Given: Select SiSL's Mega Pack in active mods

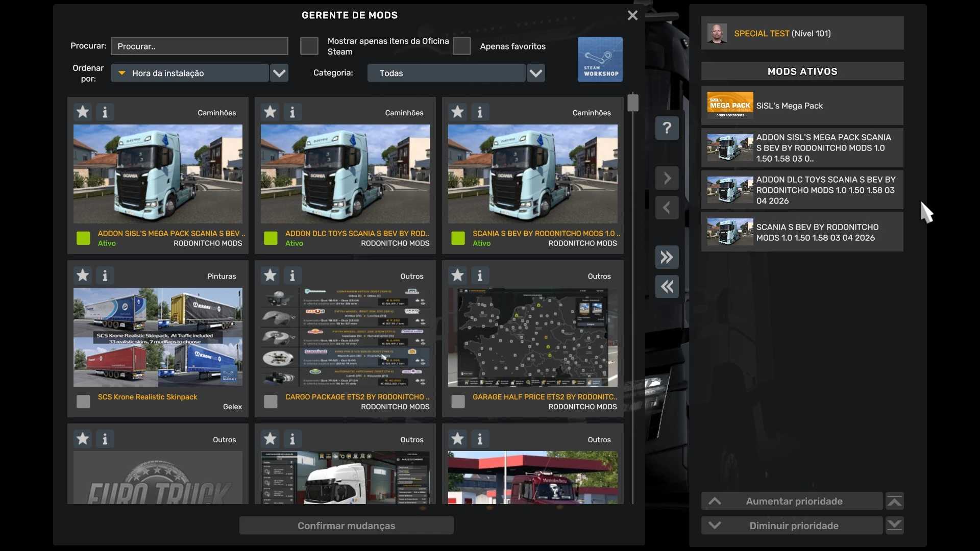Looking at the screenshot, I should coord(802,106).
